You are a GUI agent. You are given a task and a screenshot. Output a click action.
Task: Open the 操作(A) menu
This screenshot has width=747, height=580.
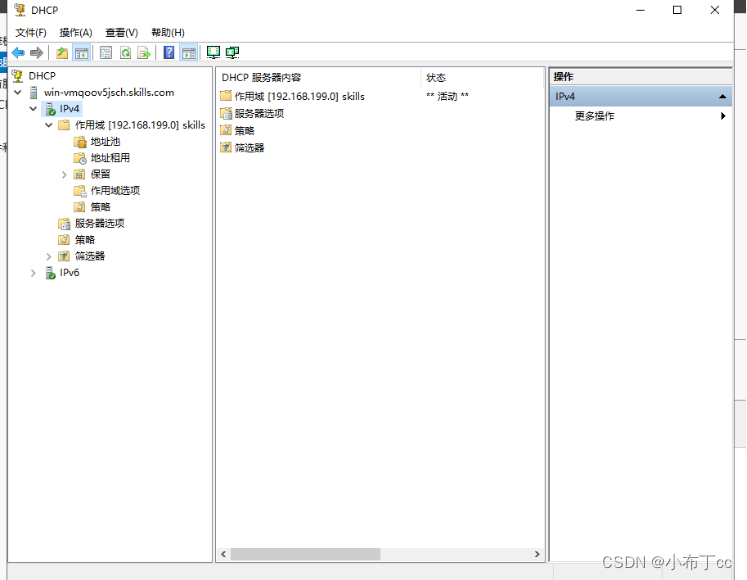(x=76, y=33)
